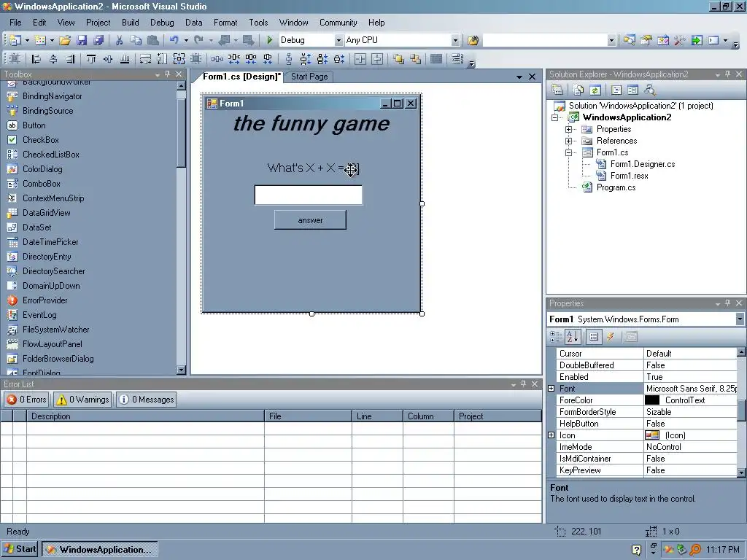
Task: Toggle auto-hide pin on Toolbox panel
Action: [168, 74]
